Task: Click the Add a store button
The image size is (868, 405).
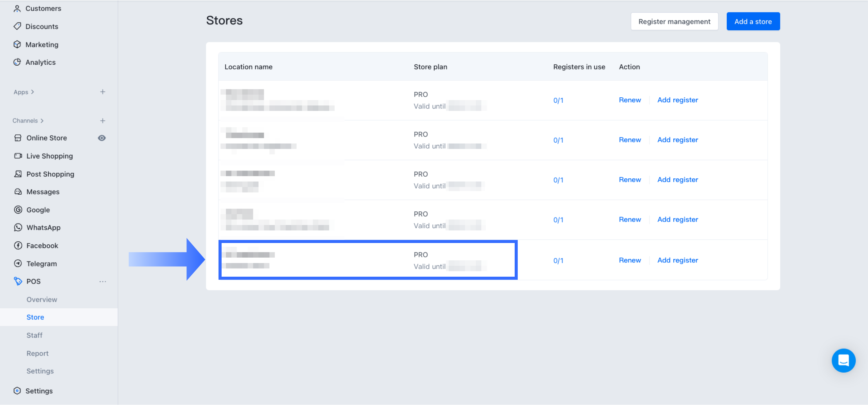Action: pos(753,21)
